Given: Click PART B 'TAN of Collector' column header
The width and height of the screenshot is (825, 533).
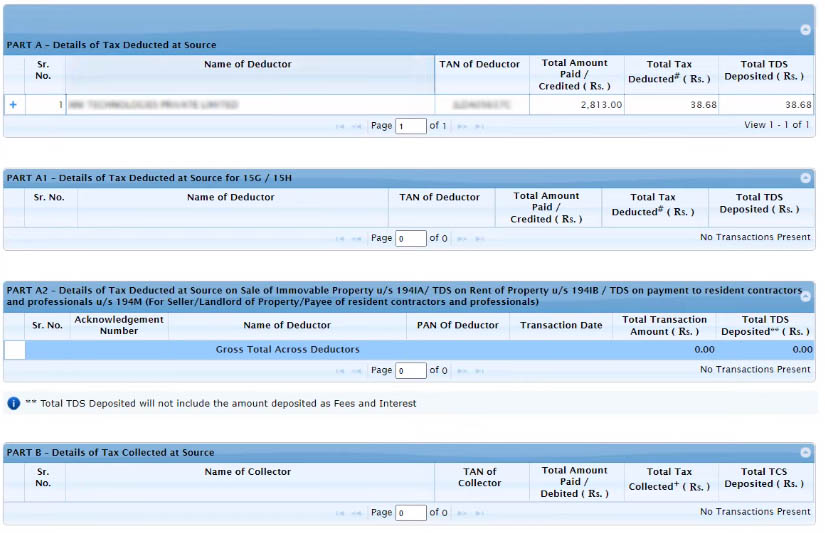Looking at the screenshot, I should (x=481, y=482).
